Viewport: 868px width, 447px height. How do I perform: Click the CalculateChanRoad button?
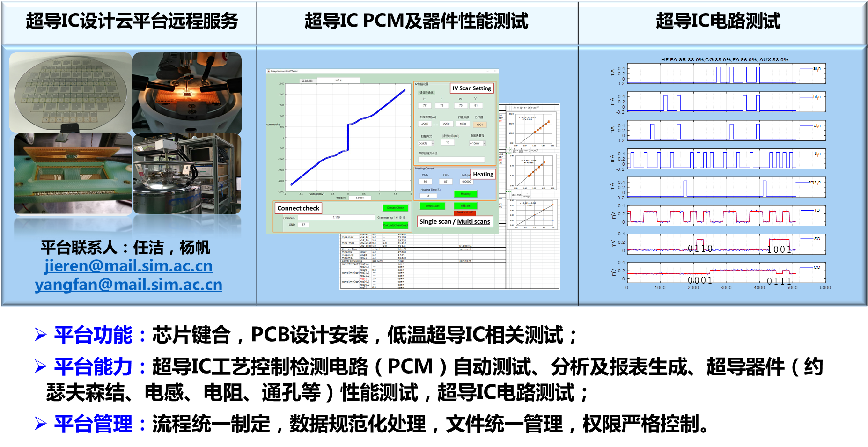point(395,225)
